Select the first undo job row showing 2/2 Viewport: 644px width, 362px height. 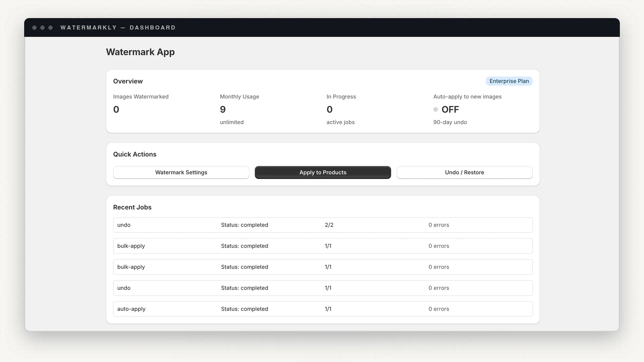pyautogui.click(x=323, y=225)
